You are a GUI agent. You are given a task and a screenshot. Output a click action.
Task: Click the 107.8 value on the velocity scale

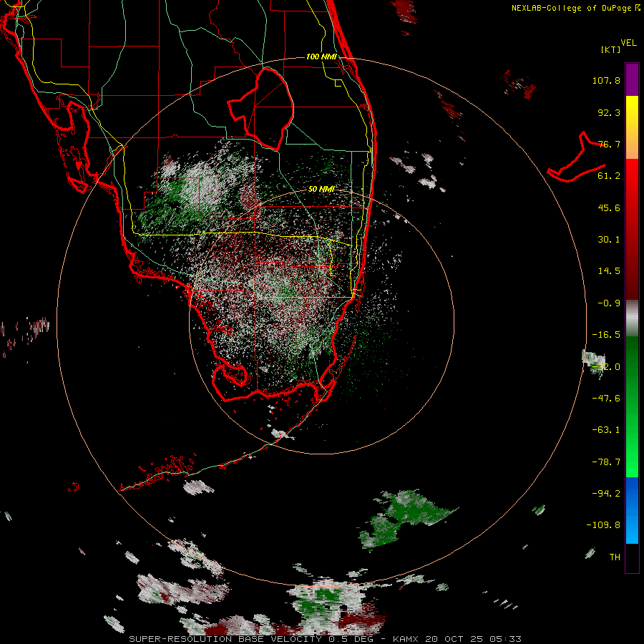[x=606, y=80]
